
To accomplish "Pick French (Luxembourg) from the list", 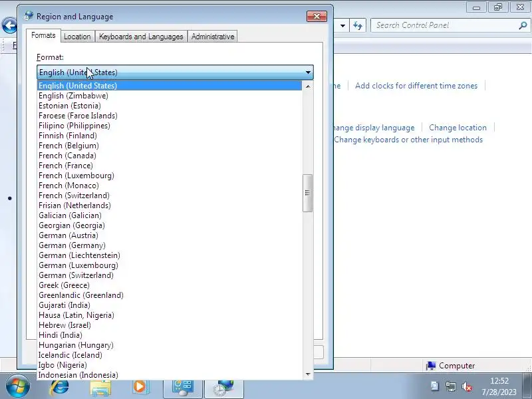I will click(169, 176).
